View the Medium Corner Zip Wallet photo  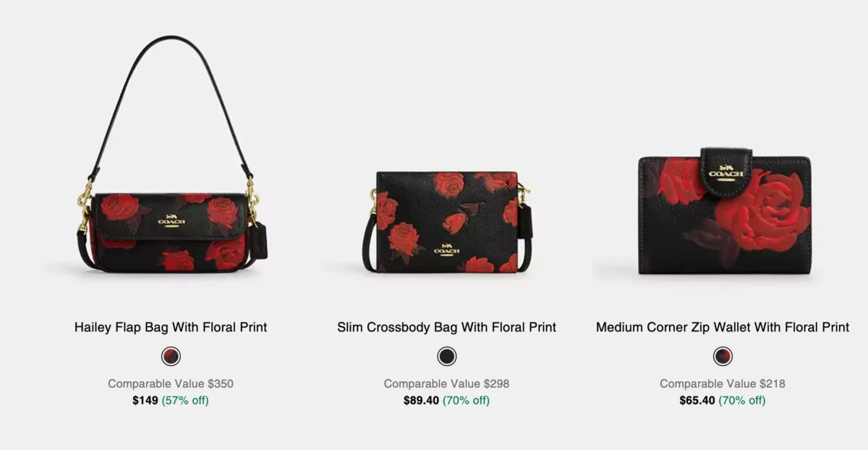tap(724, 211)
